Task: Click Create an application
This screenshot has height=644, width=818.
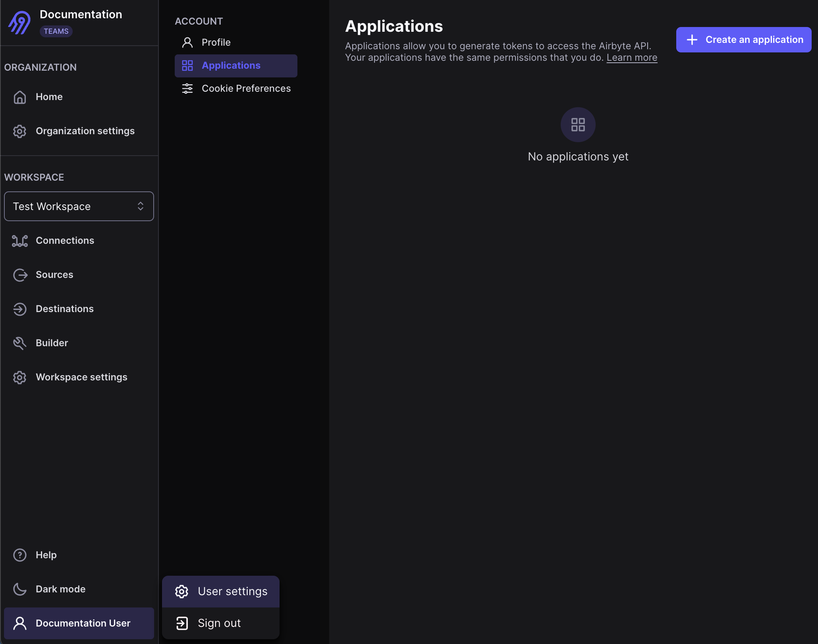Action: [x=743, y=39]
